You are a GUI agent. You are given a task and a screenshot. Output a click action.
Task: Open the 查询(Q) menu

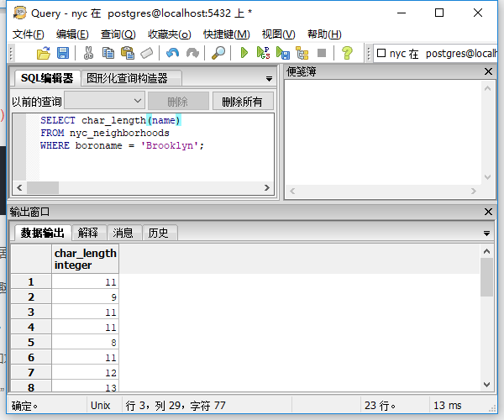point(118,34)
